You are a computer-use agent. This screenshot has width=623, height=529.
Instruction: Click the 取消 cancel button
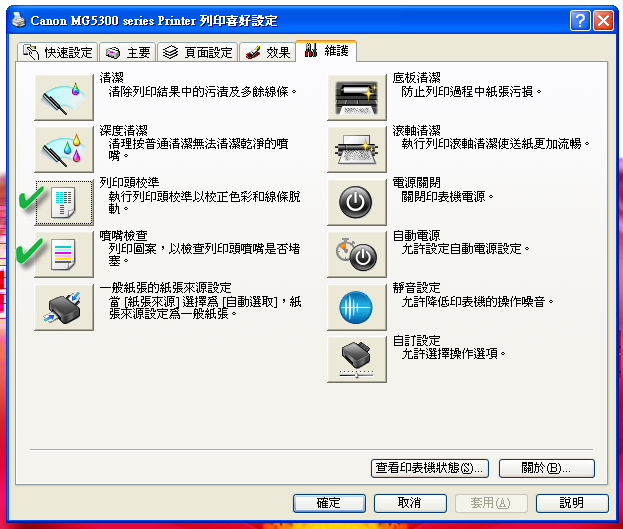[x=410, y=503]
